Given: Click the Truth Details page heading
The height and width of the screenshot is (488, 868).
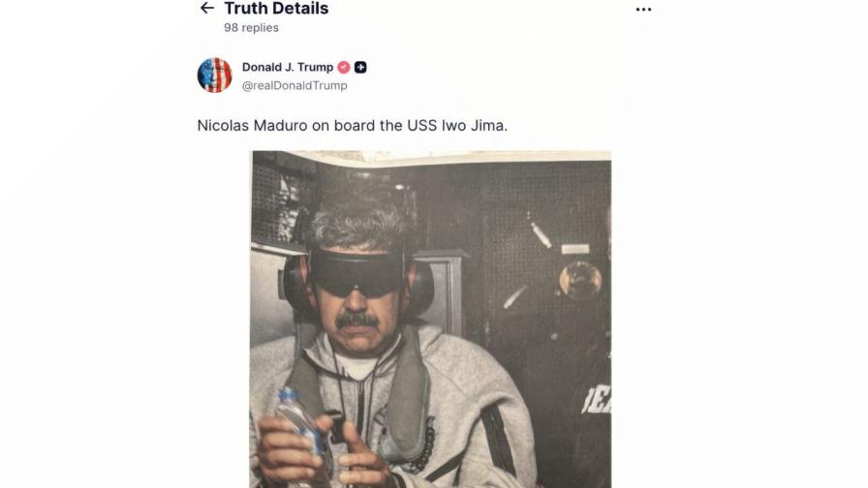Looking at the screenshot, I should point(276,9).
